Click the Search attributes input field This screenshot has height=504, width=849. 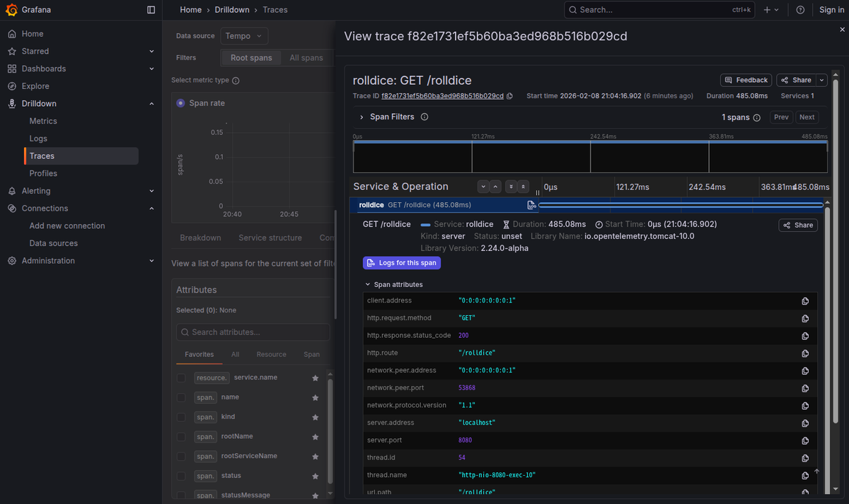pos(253,332)
